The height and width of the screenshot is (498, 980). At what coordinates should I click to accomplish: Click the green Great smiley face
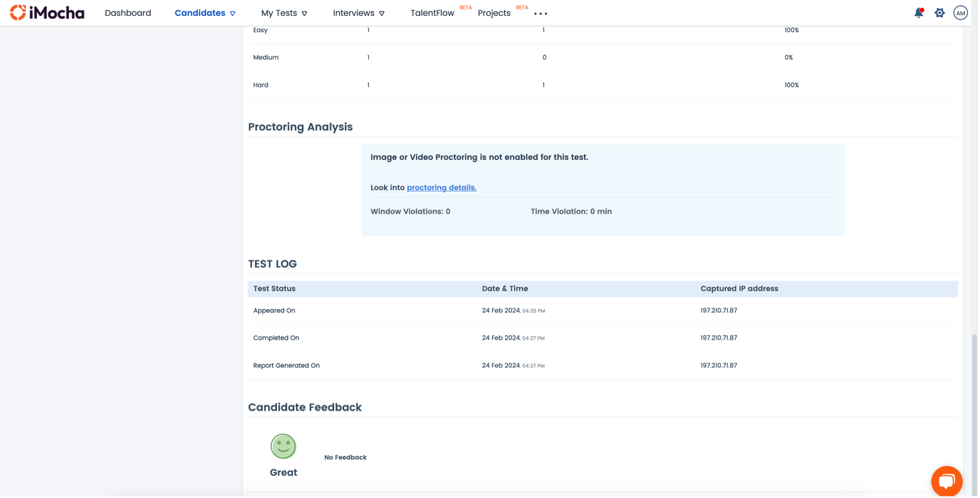283,446
